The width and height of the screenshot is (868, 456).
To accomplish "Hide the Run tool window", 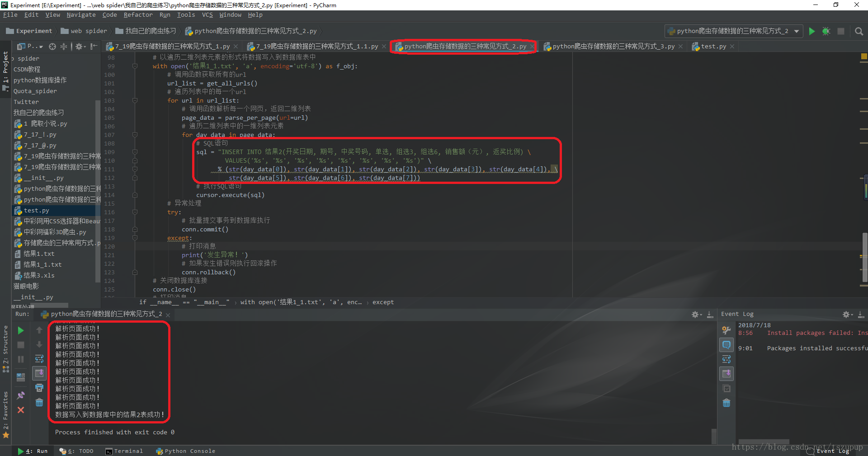I will 710,314.
